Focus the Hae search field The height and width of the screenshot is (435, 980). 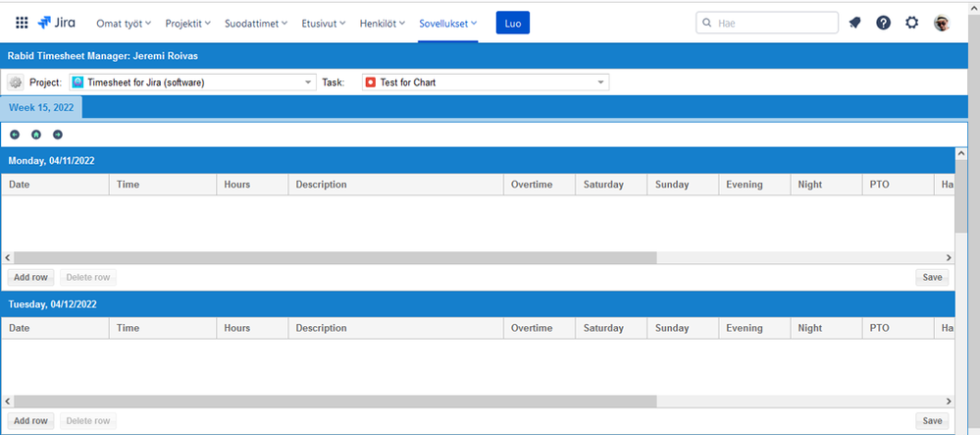(x=767, y=23)
